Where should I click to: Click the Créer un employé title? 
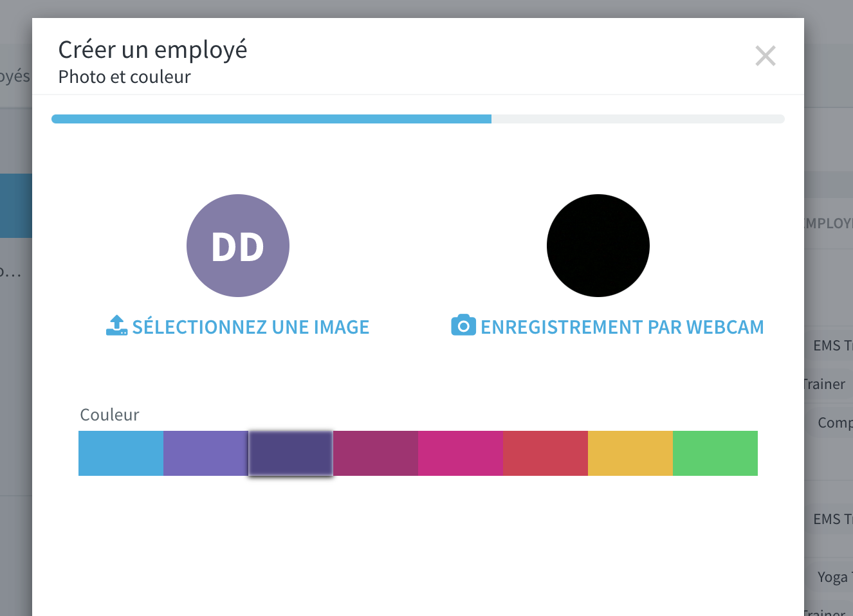coord(153,50)
